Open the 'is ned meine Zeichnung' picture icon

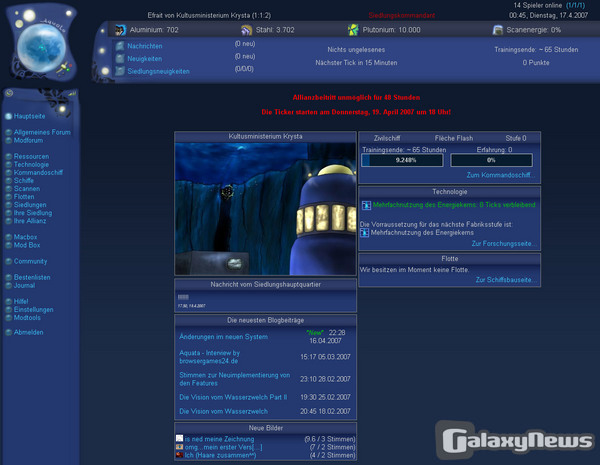(180, 438)
